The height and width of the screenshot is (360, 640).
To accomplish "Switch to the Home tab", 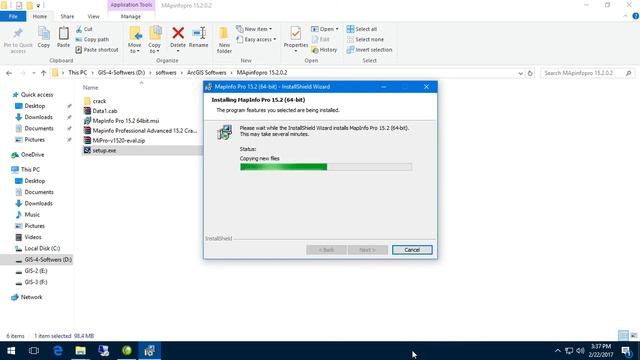I will pos(40,16).
